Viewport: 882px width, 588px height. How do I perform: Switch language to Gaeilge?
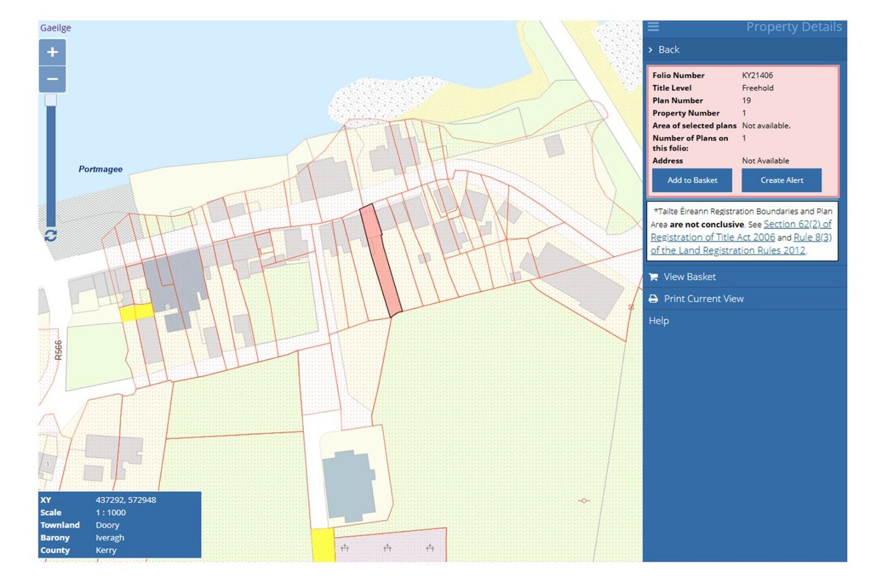click(56, 28)
